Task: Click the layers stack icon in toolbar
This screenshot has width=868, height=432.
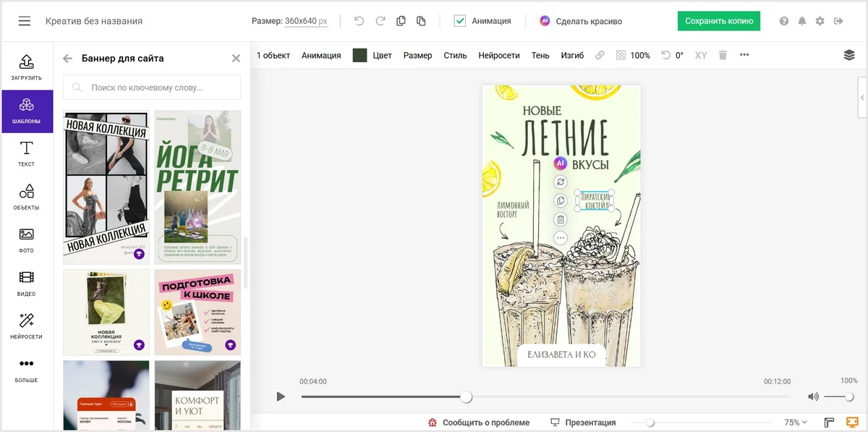Action: click(x=849, y=55)
